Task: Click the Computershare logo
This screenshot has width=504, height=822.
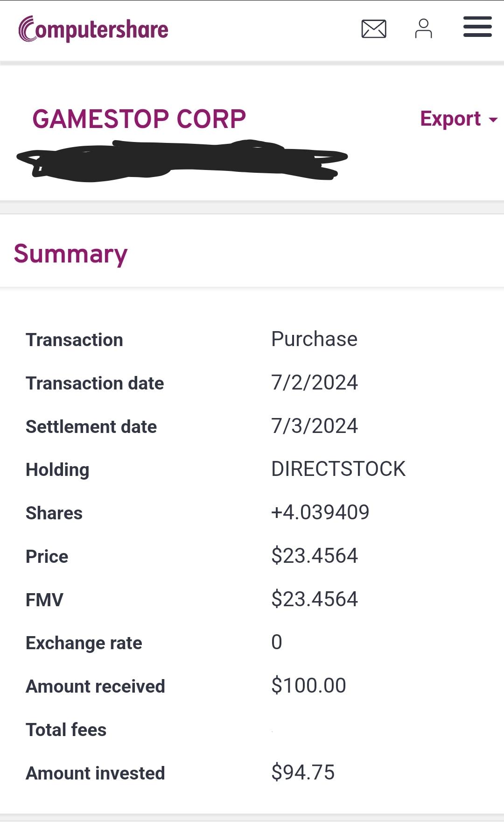Action: coord(93,29)
